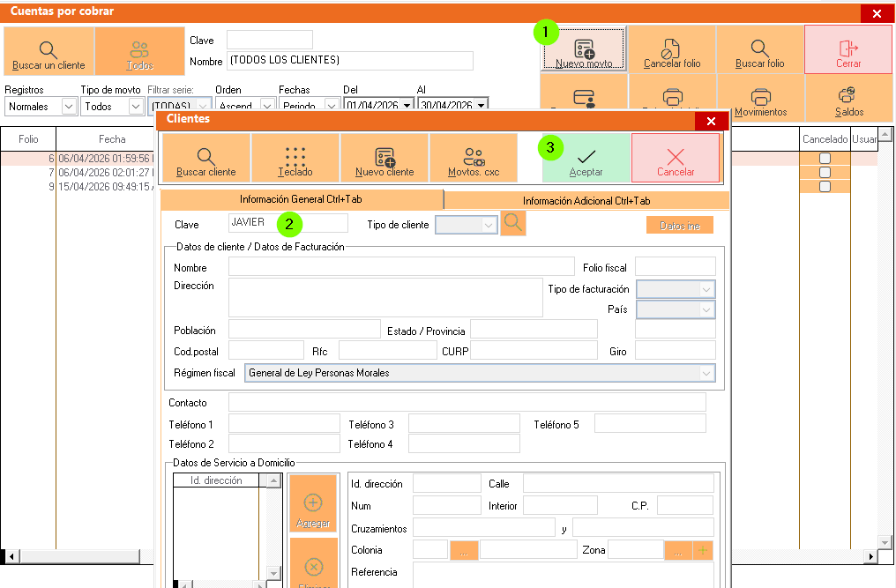Click the Contacto input field
896x588 pixels.
(x=467, y=402)
